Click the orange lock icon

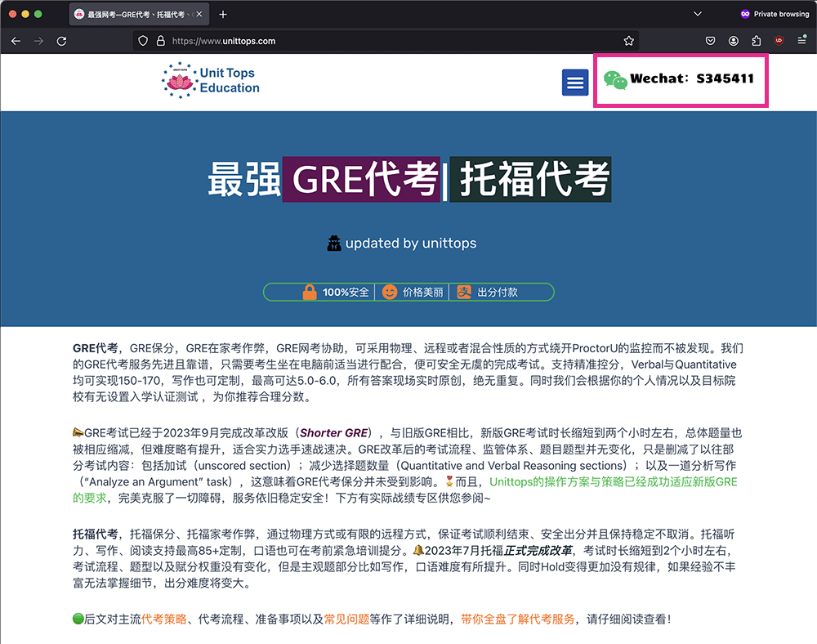[310, 292]
